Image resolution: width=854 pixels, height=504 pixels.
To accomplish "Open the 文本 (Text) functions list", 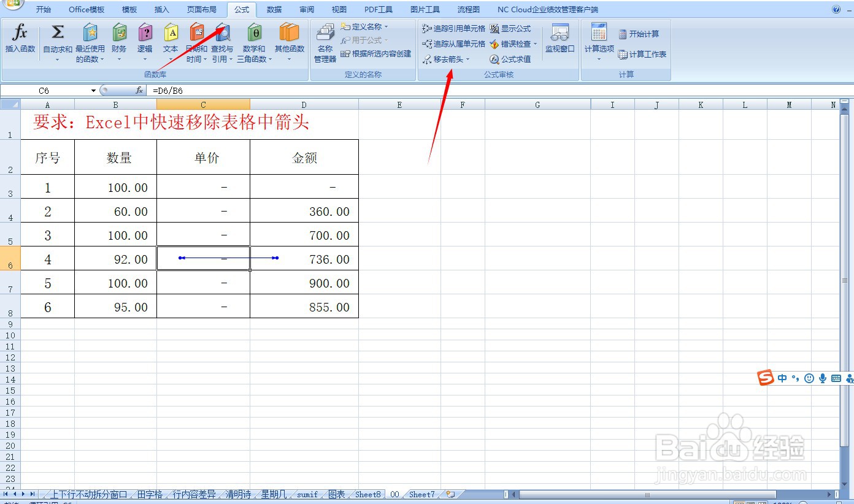I will pyautogui.click(x=171, y=43).
